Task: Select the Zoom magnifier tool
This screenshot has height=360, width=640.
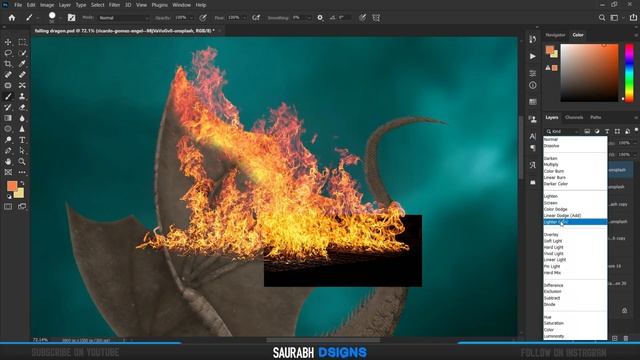Action: [22, 162]
